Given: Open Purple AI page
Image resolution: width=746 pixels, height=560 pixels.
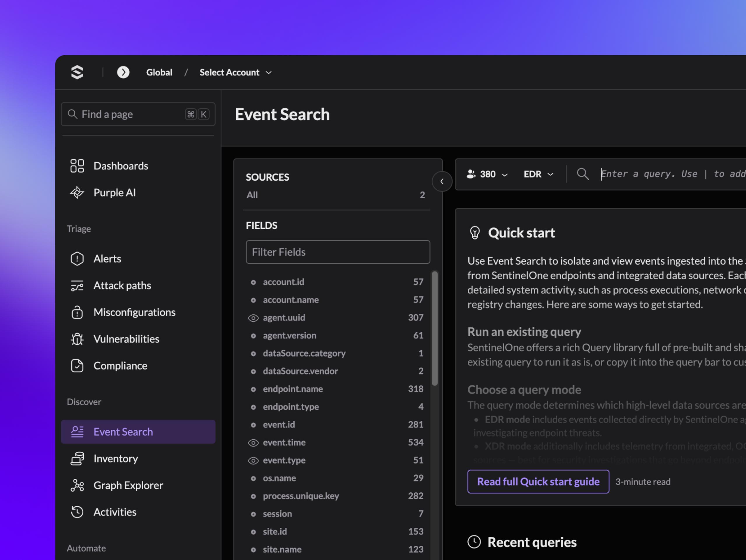Looking at the screenshot, I should (138, 193).
